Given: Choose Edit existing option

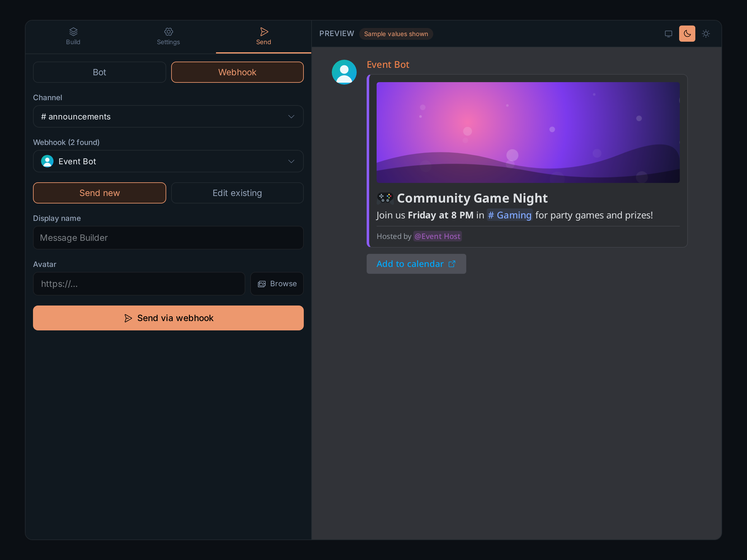Looking at the screenshot, I should tap(237, 193).
